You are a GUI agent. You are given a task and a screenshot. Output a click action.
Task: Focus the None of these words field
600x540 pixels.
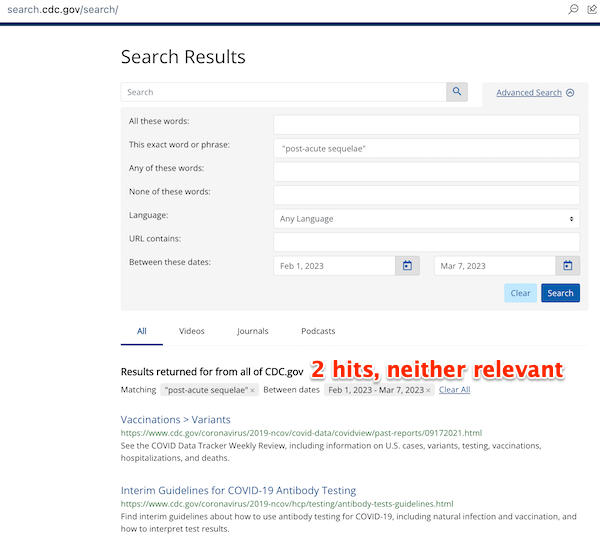(427, 195)
